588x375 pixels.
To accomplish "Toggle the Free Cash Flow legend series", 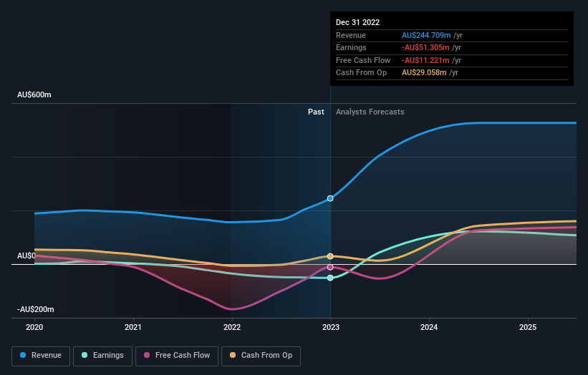I will pos(177,356).
